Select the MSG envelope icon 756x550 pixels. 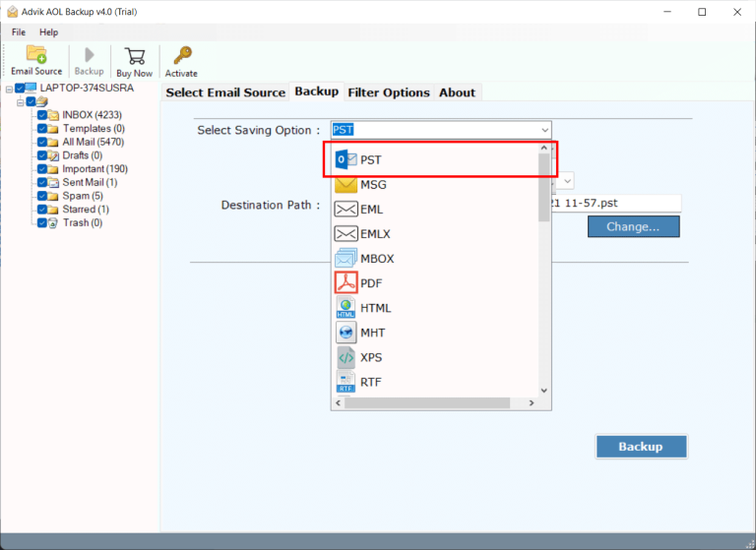click(x=346, y=185)
